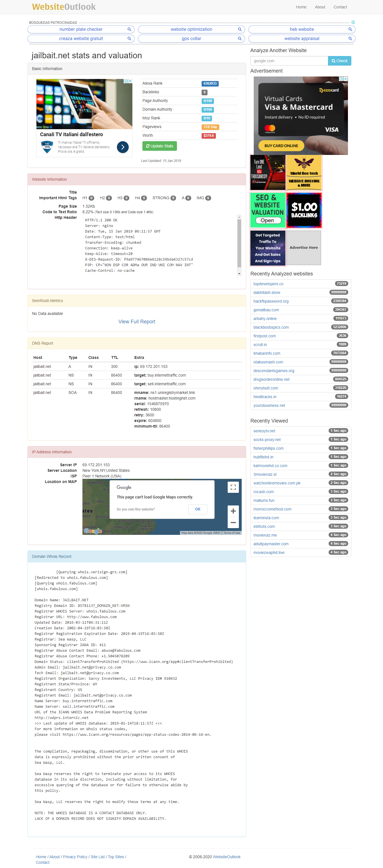Open Get Targeted Traffic ad
Viewport: 383px width, 868px height.
[268, 248]
